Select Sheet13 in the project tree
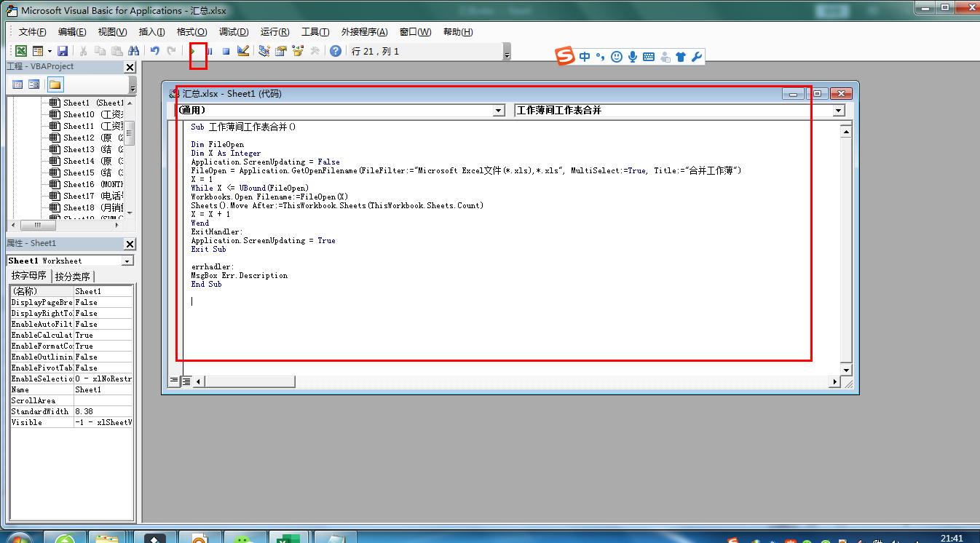 tap(86, 149)
